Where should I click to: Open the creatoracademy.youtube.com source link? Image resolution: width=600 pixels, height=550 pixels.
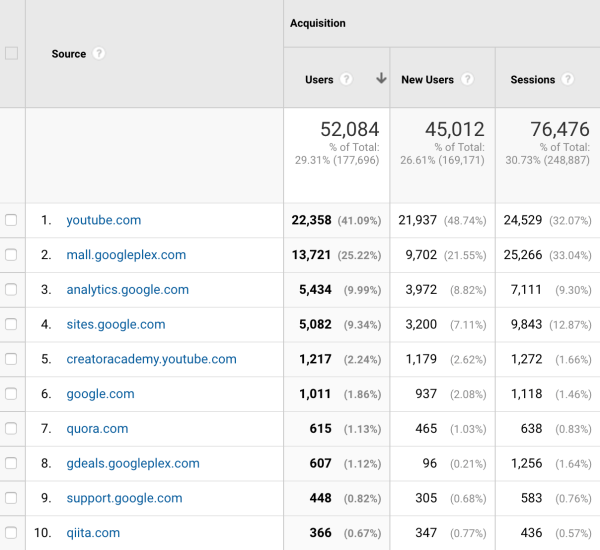[x=152, y=359]
